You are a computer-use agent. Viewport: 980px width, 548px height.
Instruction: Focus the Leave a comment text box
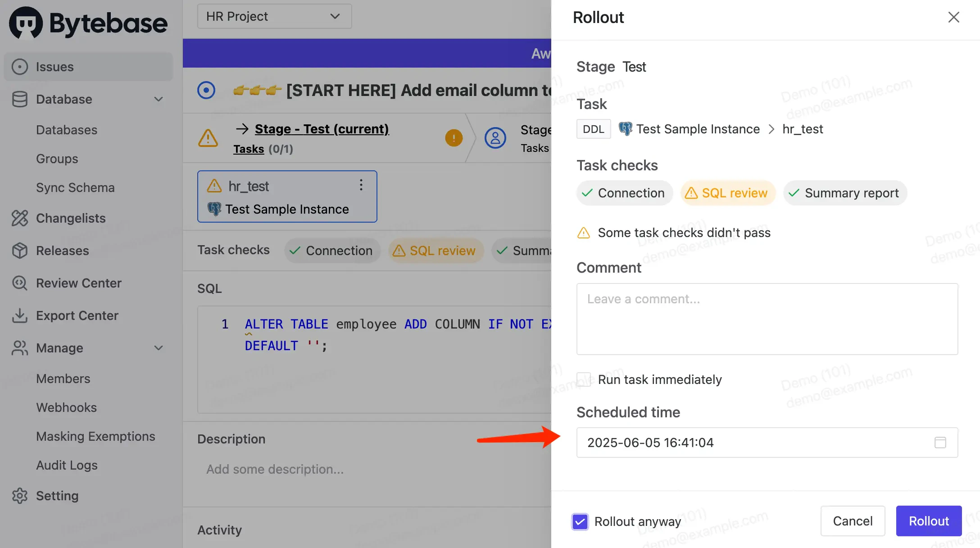coord(767,319)
